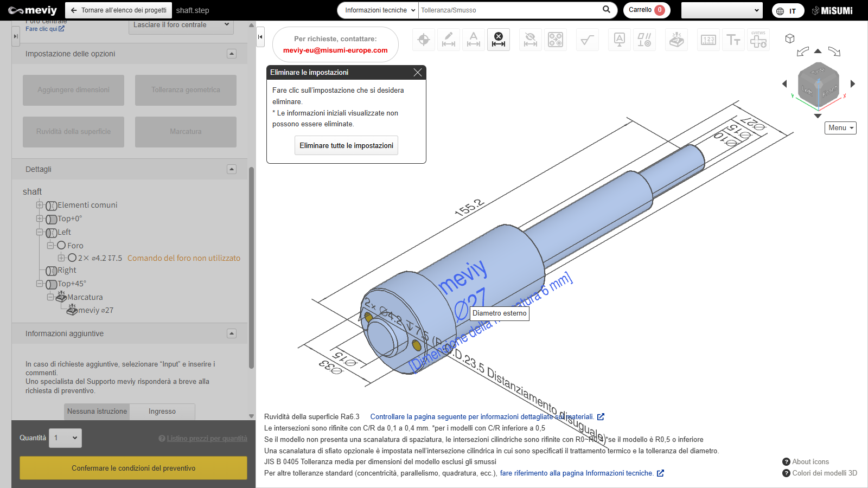Open the view cube Menu dropdown
The image size is (868, 488).
840,128
